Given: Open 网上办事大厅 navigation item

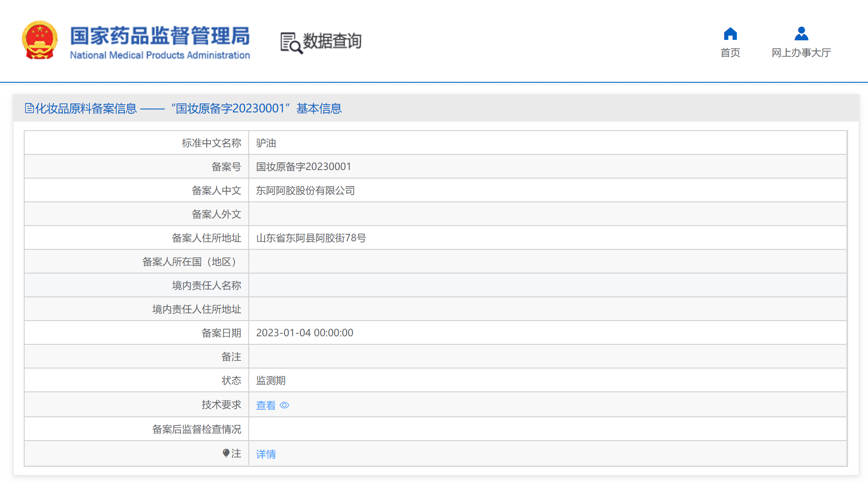Looking at the screenshot, I should coord(801,53).
